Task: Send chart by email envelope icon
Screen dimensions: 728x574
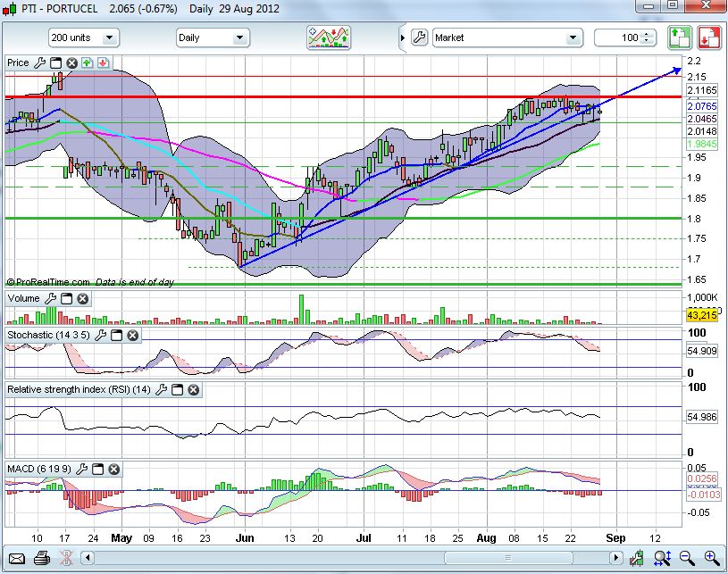Action: point(17,558)
